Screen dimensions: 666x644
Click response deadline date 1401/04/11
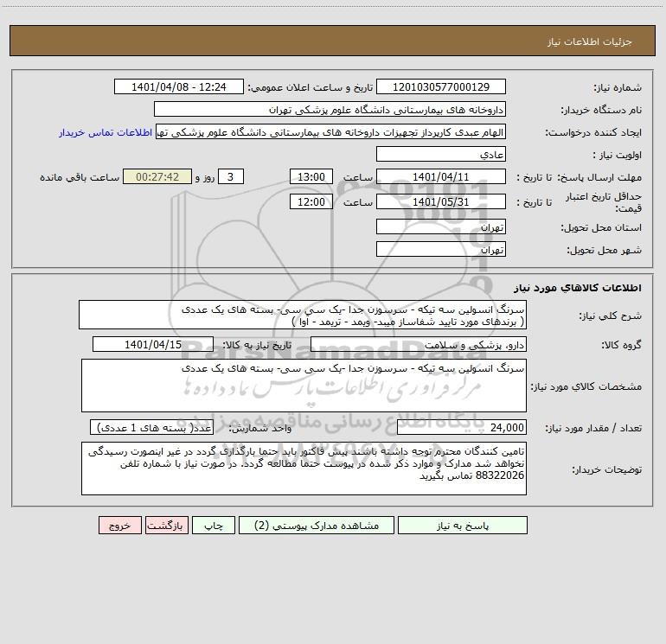pos(441,176)
